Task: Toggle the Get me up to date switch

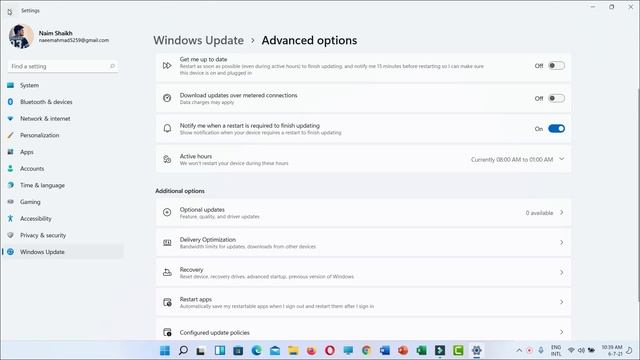Action: click(x=556, y=66)
